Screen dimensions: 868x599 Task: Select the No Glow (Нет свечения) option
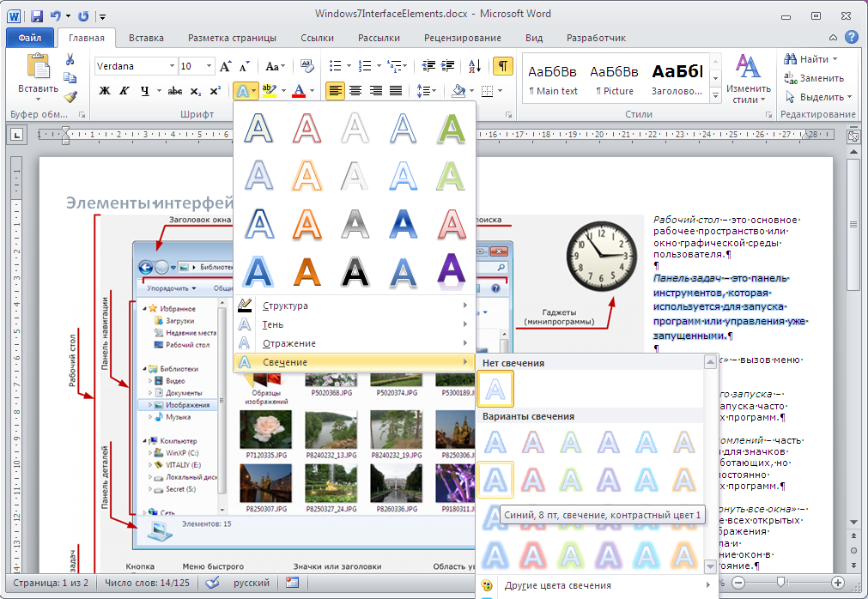click(495, 389)
